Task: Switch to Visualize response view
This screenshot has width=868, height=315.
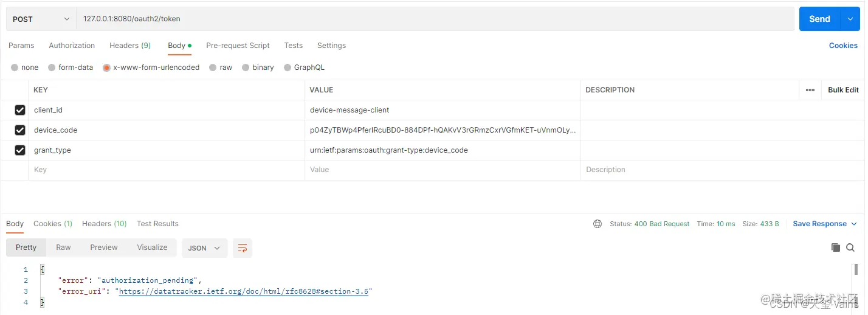Action: click(152, 247)
